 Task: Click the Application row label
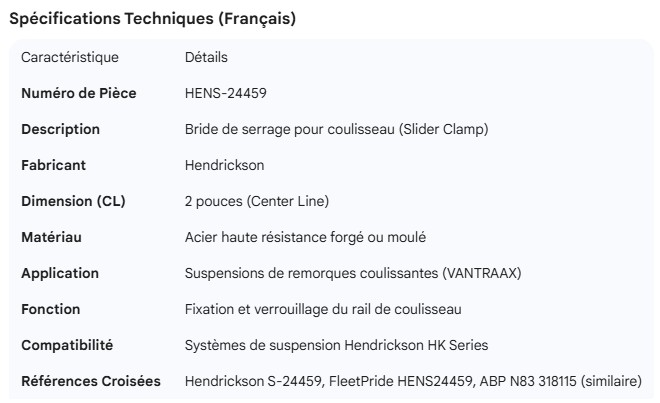[x=60, y=273]
